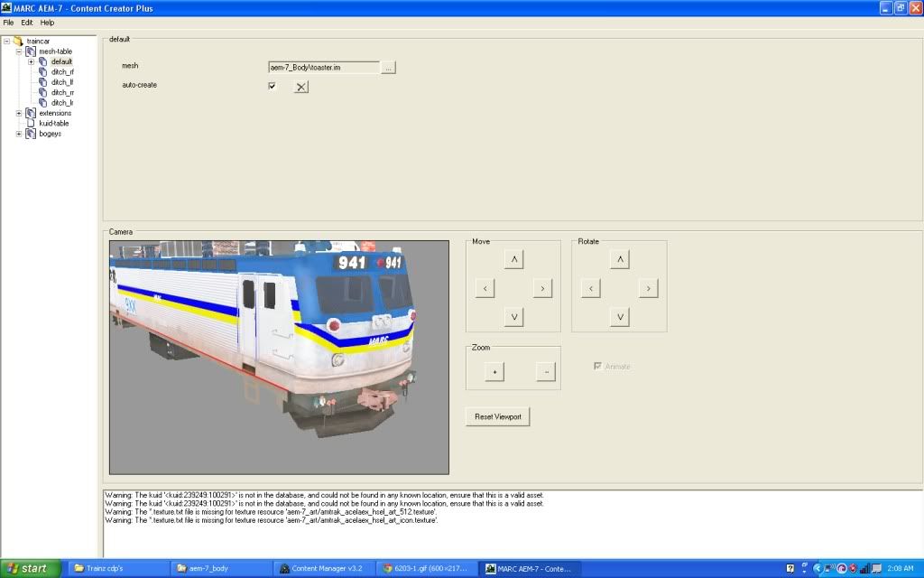The width and height of the screenshot is (924, 578).
Task: Click the first kuid not in database warning
Action: point(325,496)
